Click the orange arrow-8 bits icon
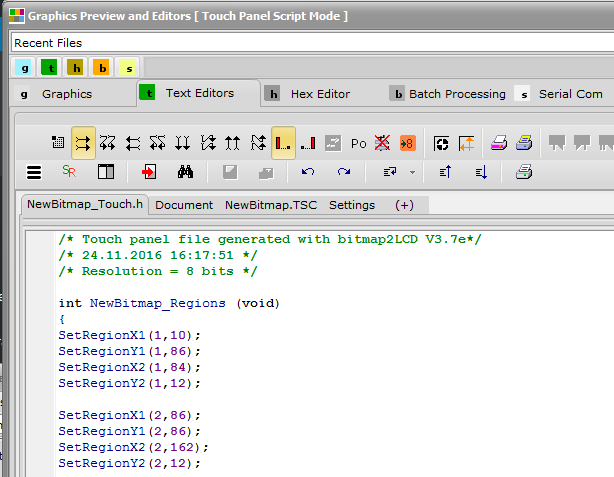The image size is (614, 477). point(407,143)
